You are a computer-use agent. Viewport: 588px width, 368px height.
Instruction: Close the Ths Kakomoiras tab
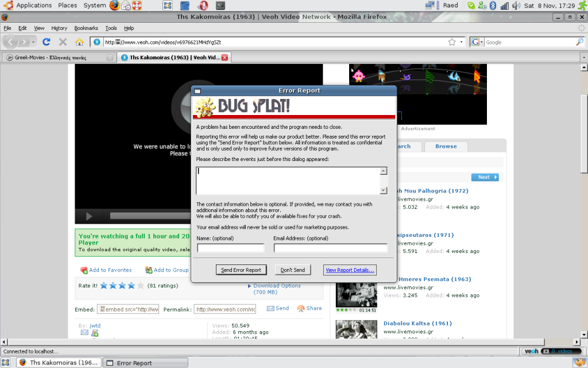pos(225,57)
